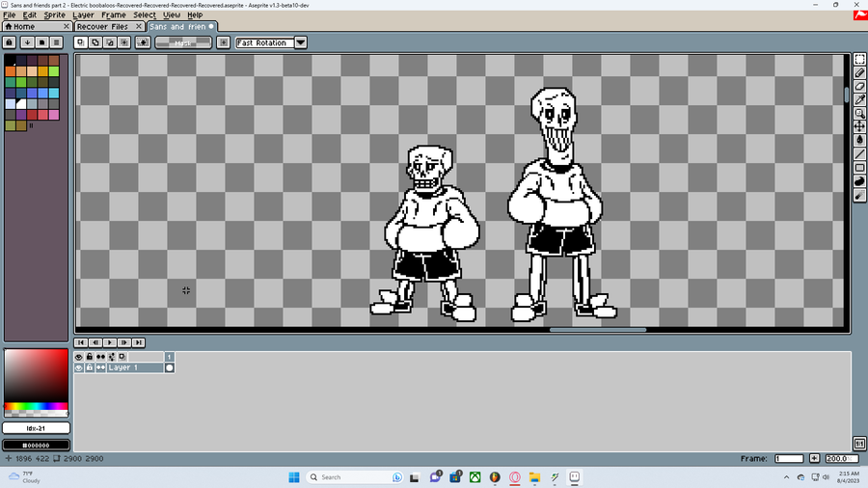Select the Rectangular Marquee tool

(859, 59)
